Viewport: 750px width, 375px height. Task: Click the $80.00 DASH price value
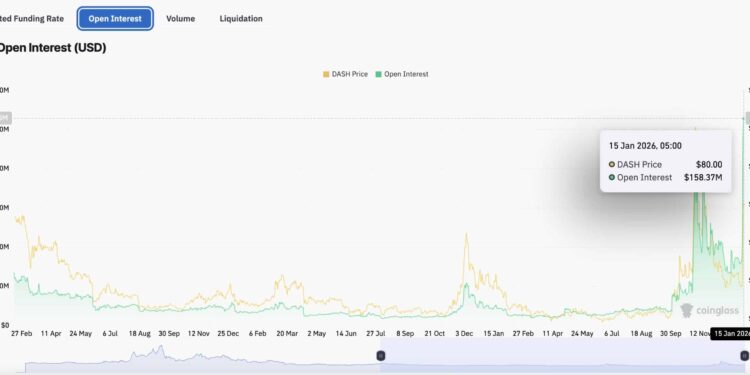pos(709,165)
